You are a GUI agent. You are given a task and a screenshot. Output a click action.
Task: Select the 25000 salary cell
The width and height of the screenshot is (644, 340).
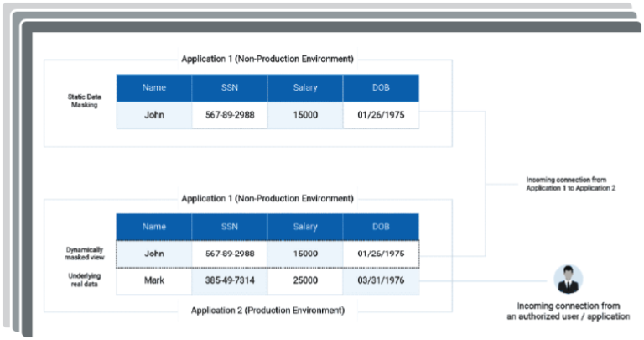coord(304,280)
